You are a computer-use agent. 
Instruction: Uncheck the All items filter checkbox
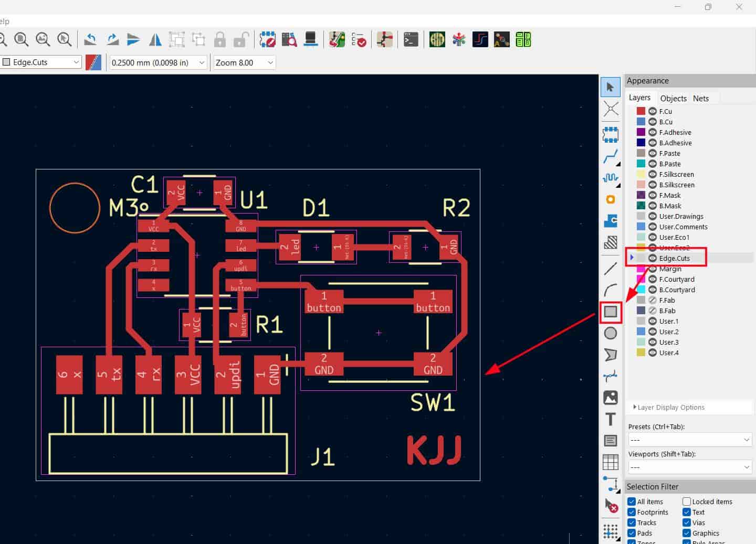pos(632,502)
